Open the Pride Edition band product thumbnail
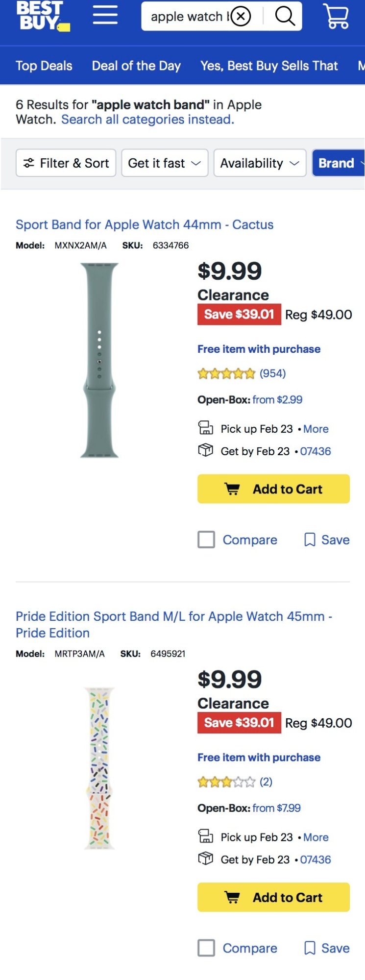Image resolution: width=365 pixels, height=980 pixels. coord(99,768)
